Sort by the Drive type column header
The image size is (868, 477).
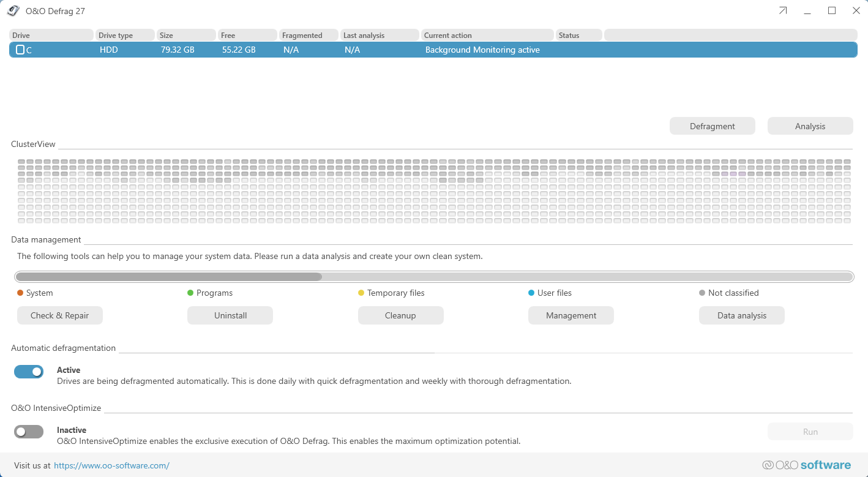tap(125, 35)
